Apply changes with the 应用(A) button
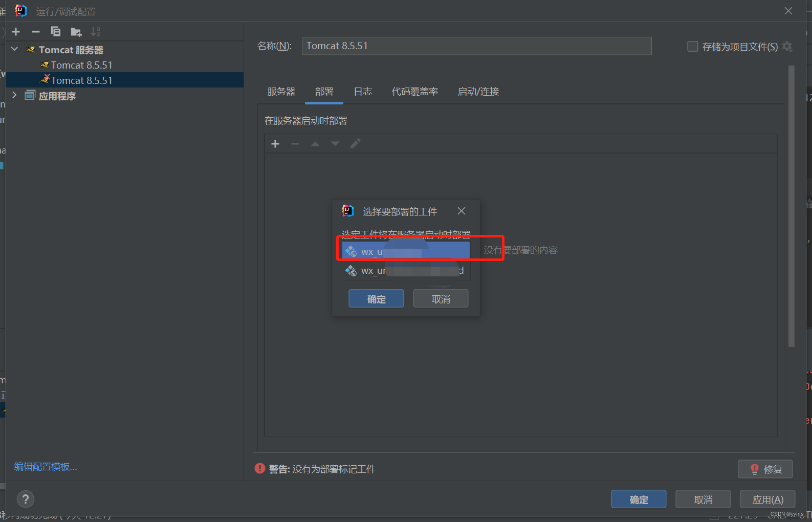Viewport: 812px width, 522px height. [767, 499]
